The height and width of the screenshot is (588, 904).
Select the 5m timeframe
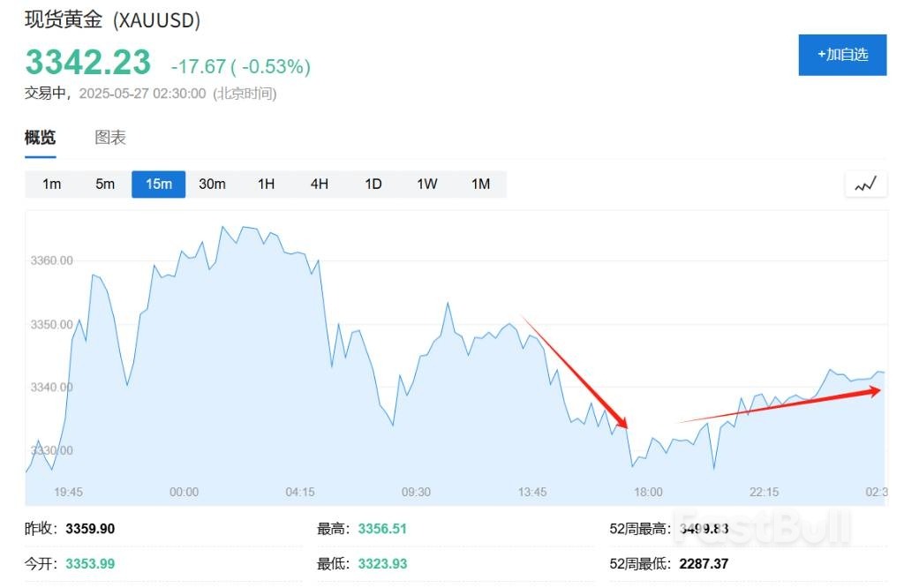pyautogui.click(x=105, y=185)
